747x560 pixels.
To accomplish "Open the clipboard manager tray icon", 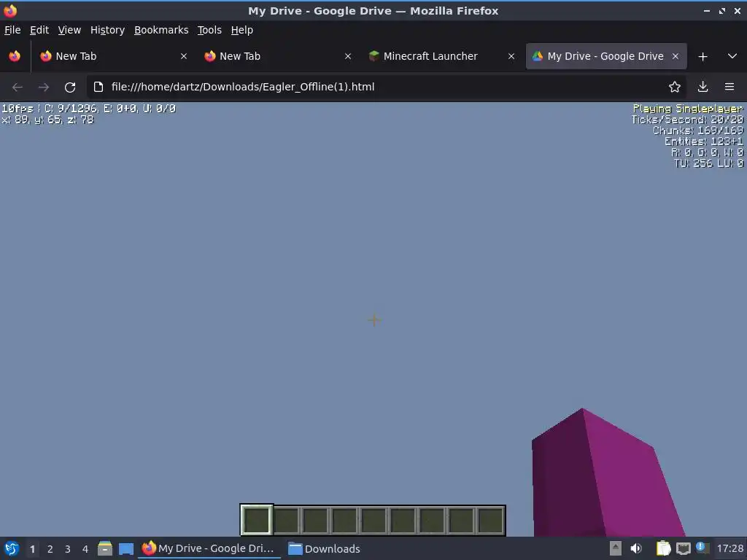I will pyautogui.click(x=663, y=548).
